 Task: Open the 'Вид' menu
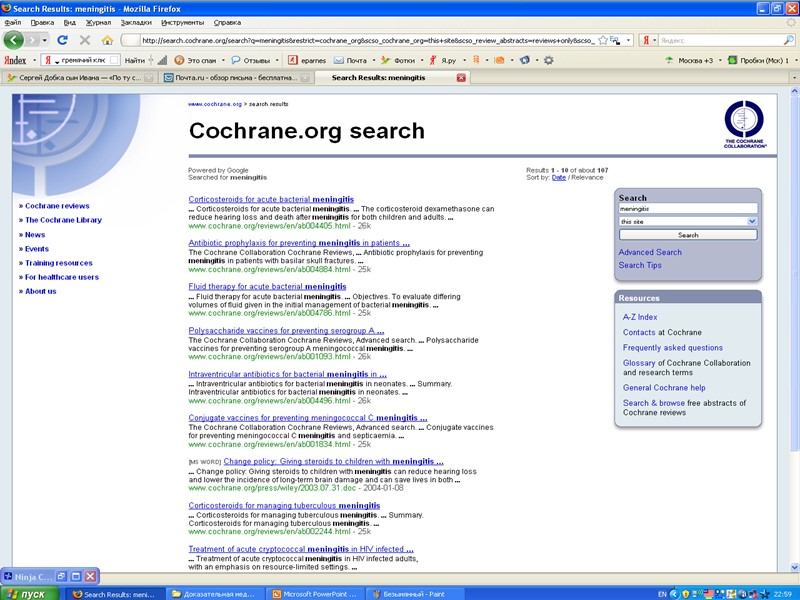point(69,22)
